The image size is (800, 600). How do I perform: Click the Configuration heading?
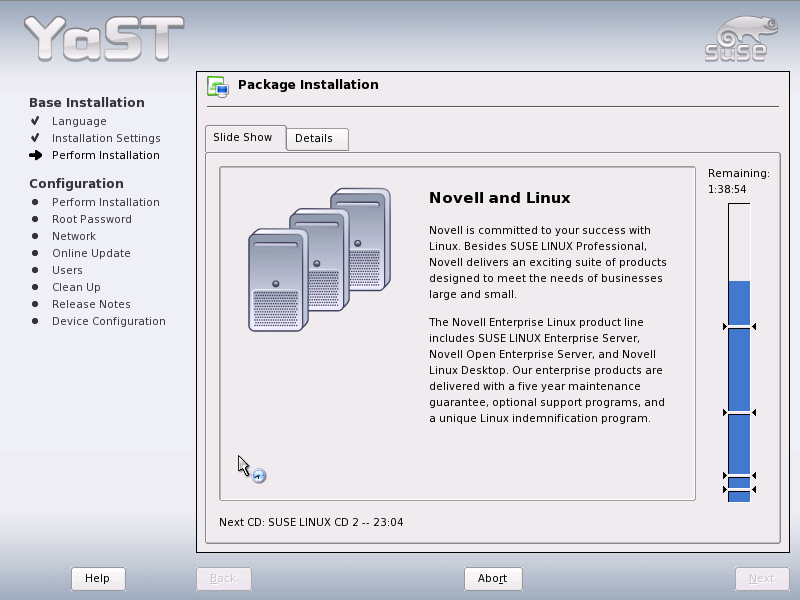pyautogui.click(x=77, y=184)
